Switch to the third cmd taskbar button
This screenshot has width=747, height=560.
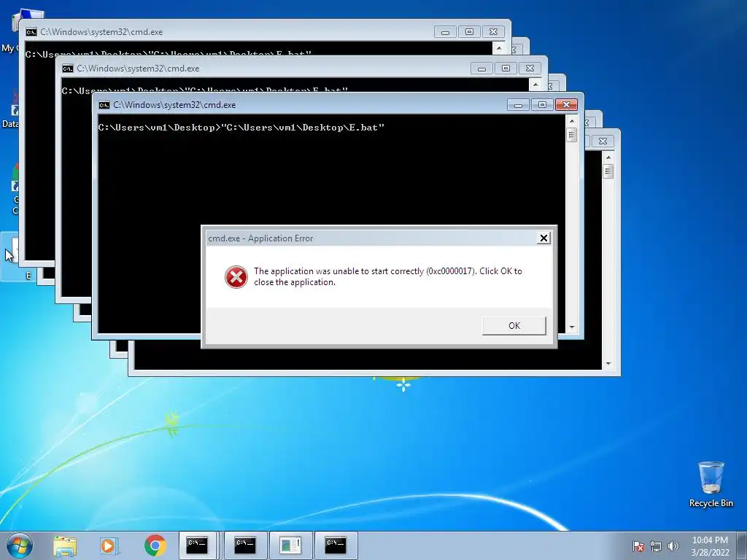click(336, 545)
